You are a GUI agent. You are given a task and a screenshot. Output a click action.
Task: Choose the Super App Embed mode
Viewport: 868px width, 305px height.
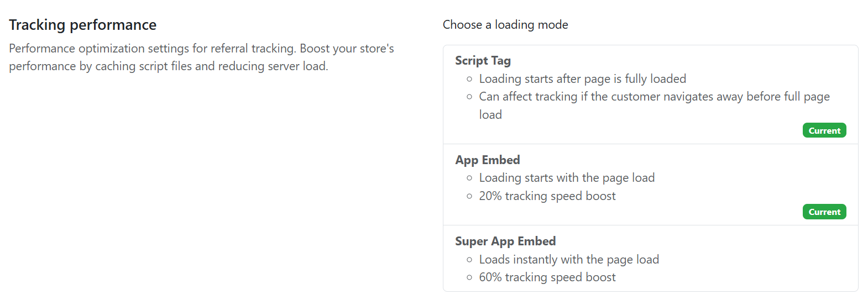click(x=505, y=241)
